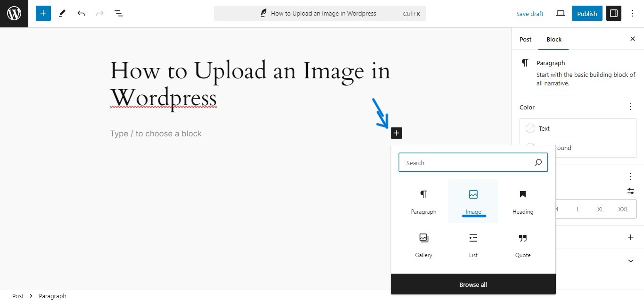The image size is (644, 301).
Task: Click Save draft
Action: point(530,14)
